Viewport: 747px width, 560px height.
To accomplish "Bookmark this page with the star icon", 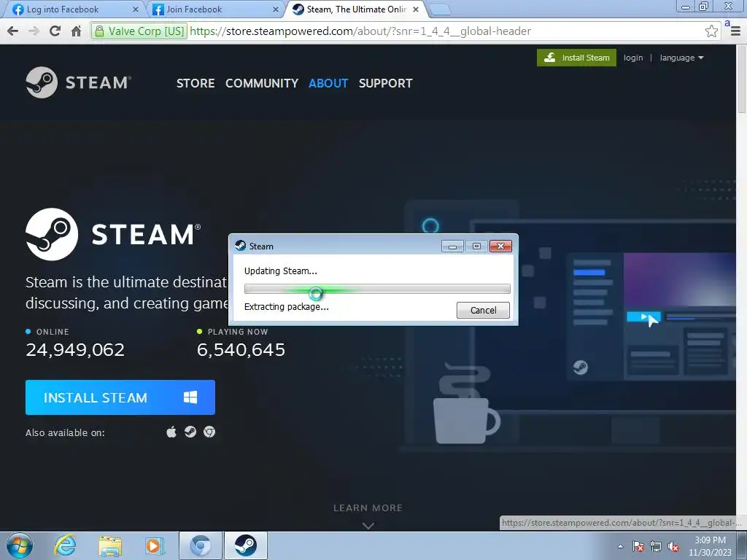I will (x=711, y=31).
